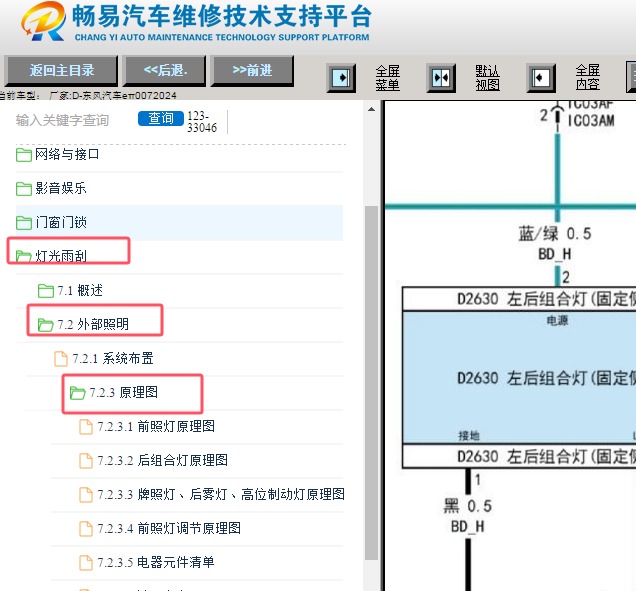The width and height of the screenshot is (636, 591).
Task: Collapse the 7.2 外部照明 folder icon
Action: click(x=45, y=325)
